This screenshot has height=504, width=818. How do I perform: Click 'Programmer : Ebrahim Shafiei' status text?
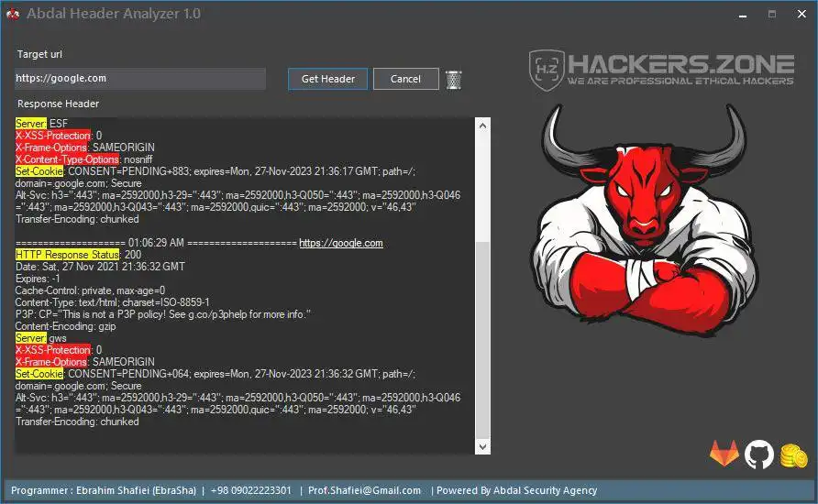tap(104, 490)
